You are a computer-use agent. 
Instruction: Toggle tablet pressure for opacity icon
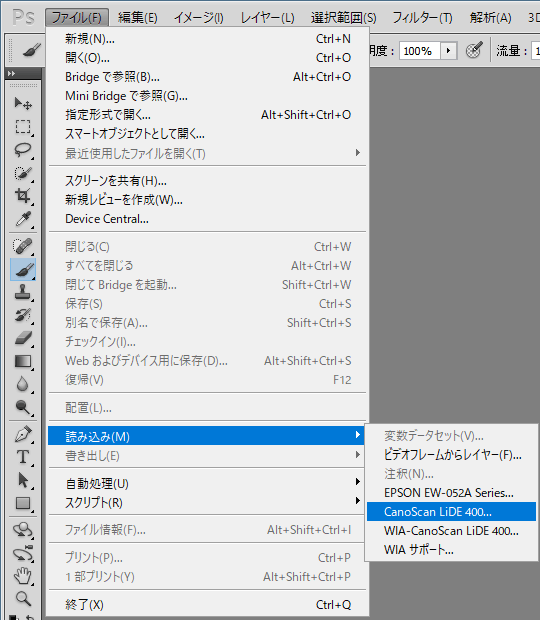click(474, 50)
